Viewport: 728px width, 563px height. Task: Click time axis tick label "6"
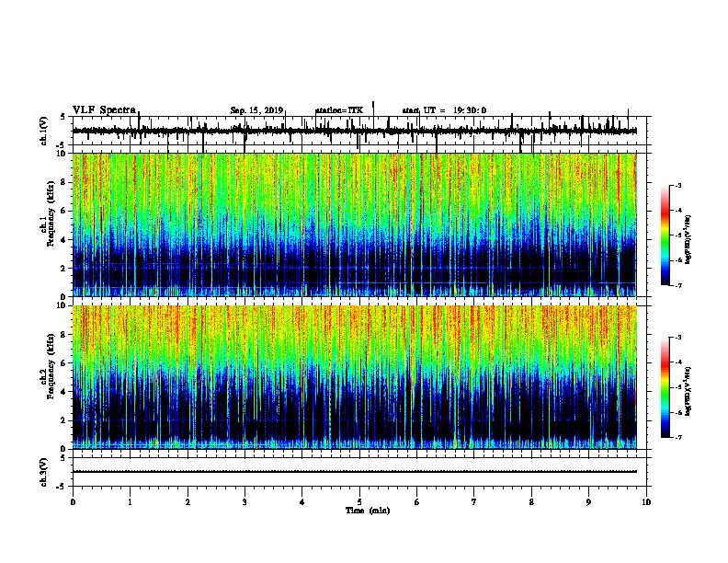tap(416, 502)
